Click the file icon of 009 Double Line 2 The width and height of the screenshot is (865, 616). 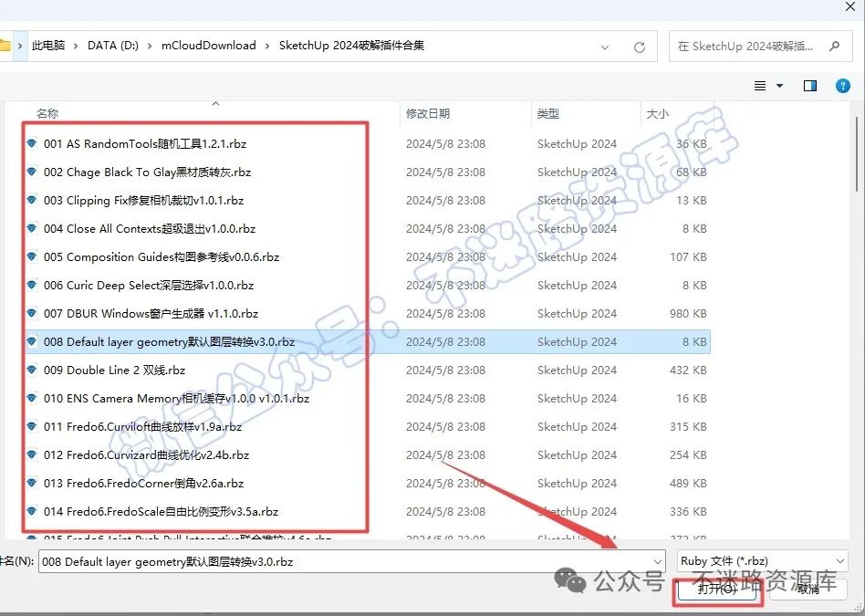pos(32,370)
